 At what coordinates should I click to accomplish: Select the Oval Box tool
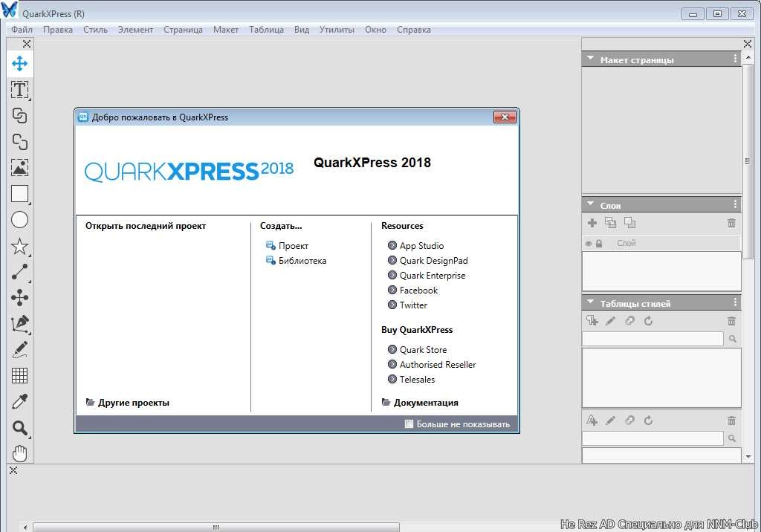[x=19, y=220]
